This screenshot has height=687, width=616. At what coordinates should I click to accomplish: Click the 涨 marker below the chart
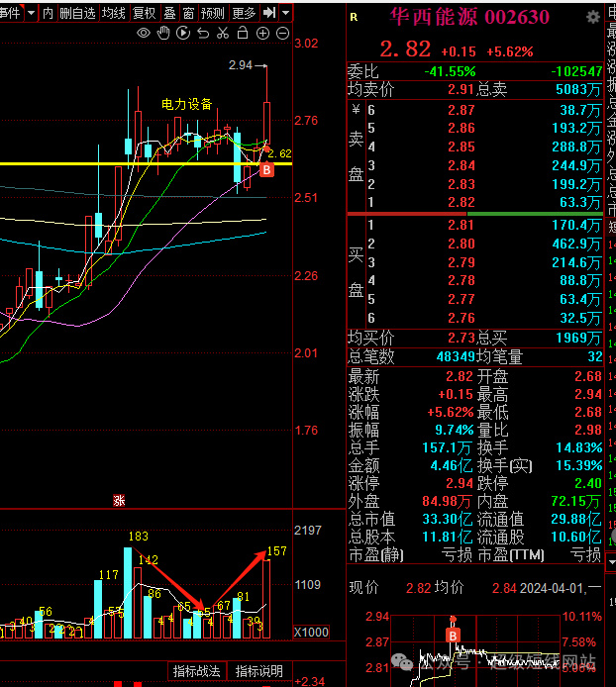click(x=119, y=500)
